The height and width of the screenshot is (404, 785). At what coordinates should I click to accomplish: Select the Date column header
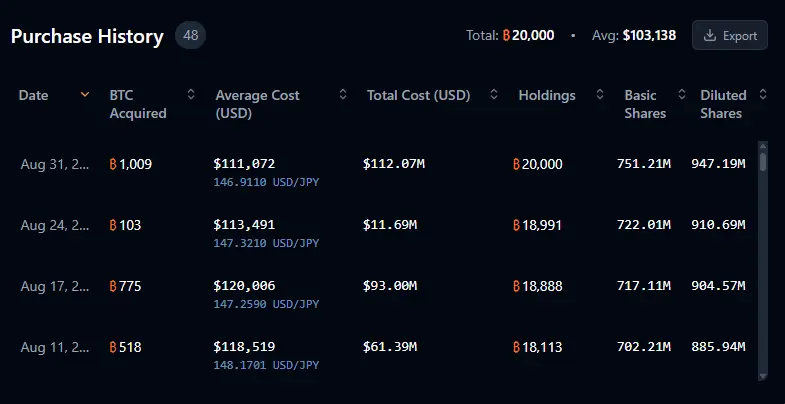34,95
